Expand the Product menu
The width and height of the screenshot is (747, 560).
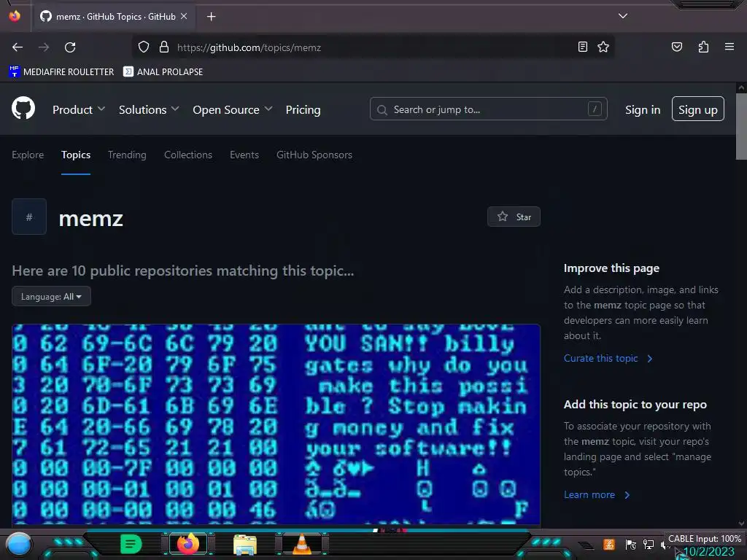pos(79,109)
